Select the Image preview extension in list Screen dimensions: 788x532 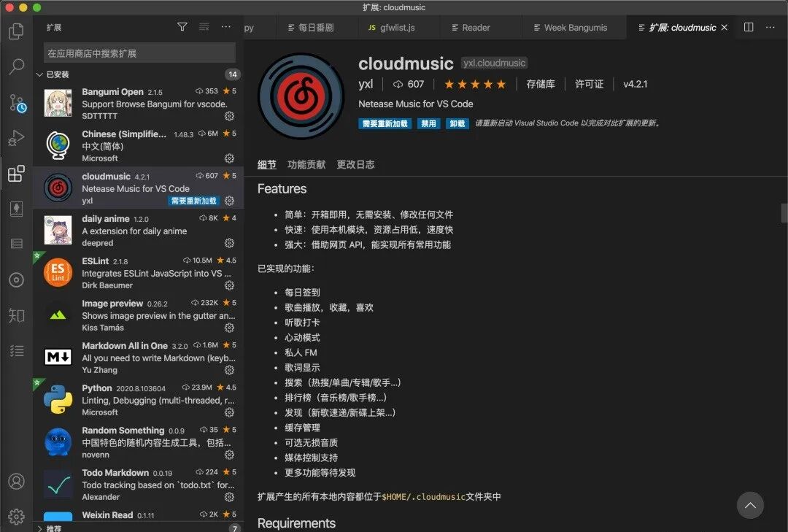pyautogui.click(x=138, y=315)
